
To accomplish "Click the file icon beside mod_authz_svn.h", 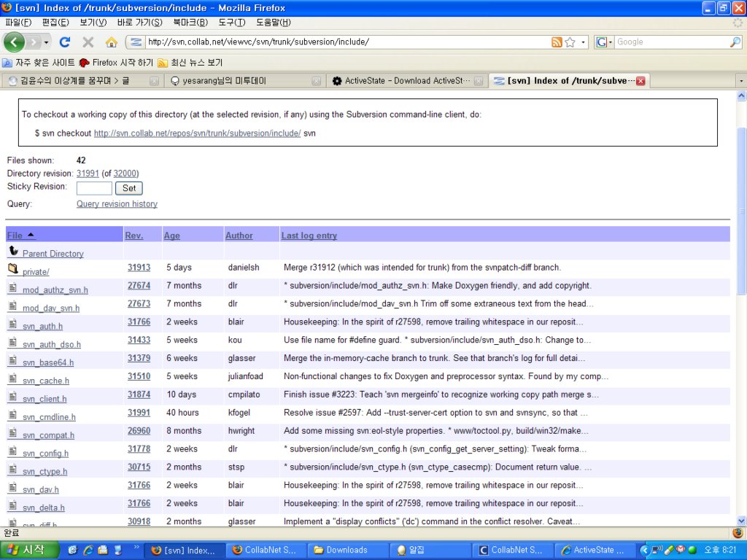I will pyautogui.click(x=12, y=287).
